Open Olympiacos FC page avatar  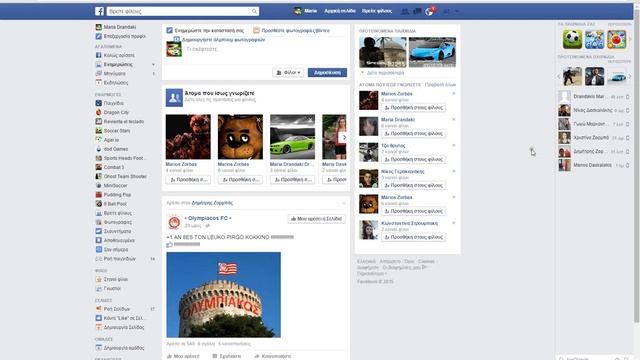tap(174, 222)
